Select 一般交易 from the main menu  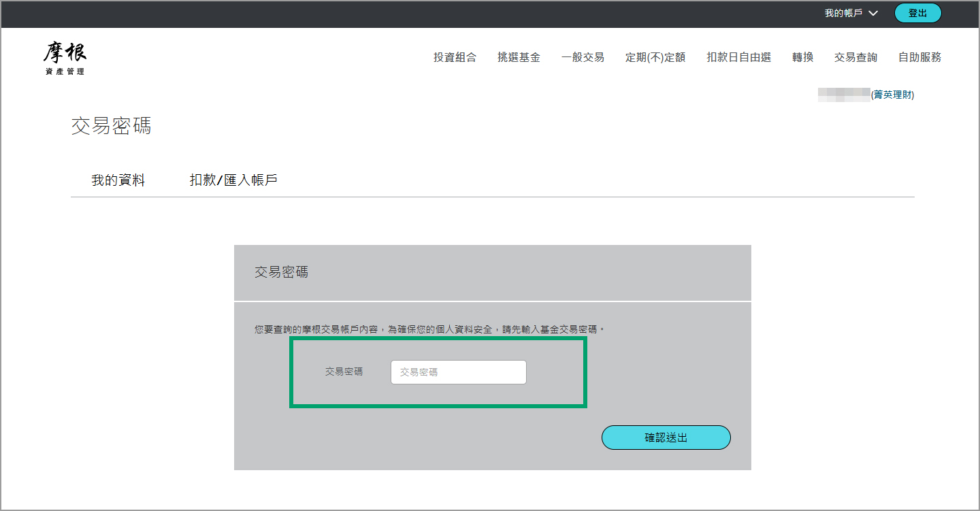[x=583, y=57]
